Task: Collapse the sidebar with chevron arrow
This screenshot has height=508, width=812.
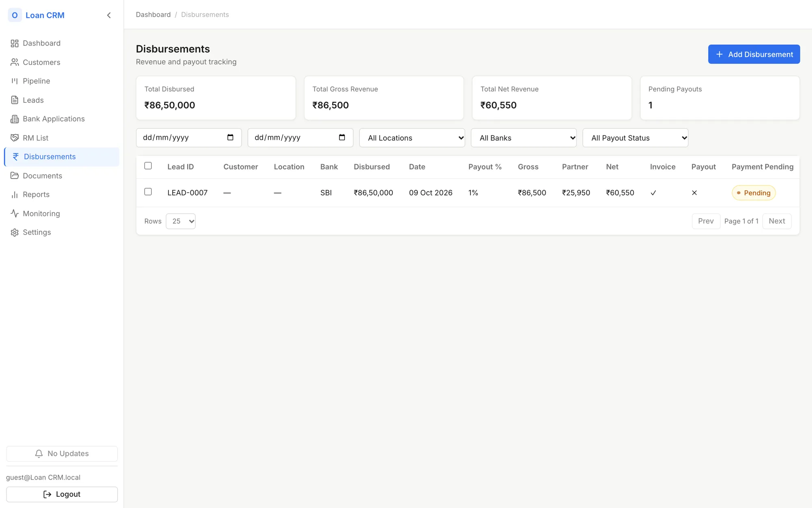Action: tap(109, 15)
